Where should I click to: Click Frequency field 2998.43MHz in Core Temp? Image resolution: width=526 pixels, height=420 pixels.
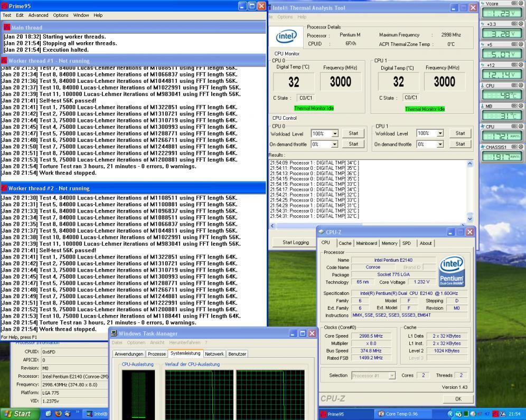click(x=74, y=385)
